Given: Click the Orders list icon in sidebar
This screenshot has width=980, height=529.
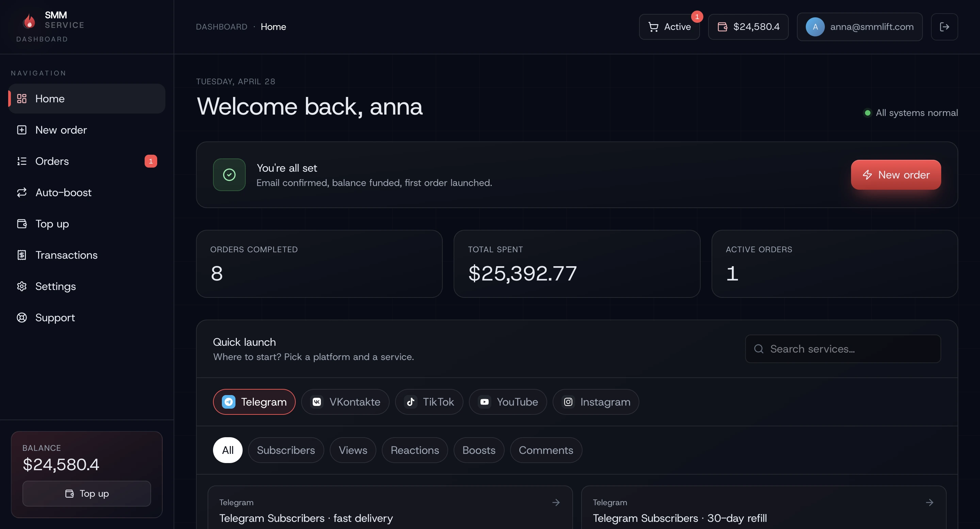Looking at the screenshot, I should [x=22, y=161].
